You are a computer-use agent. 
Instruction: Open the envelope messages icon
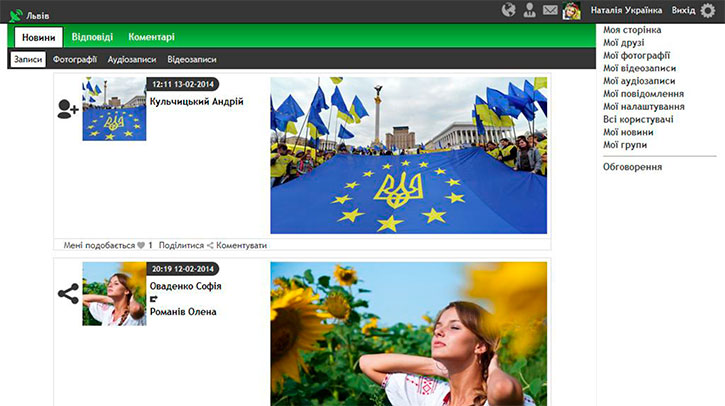550,10
